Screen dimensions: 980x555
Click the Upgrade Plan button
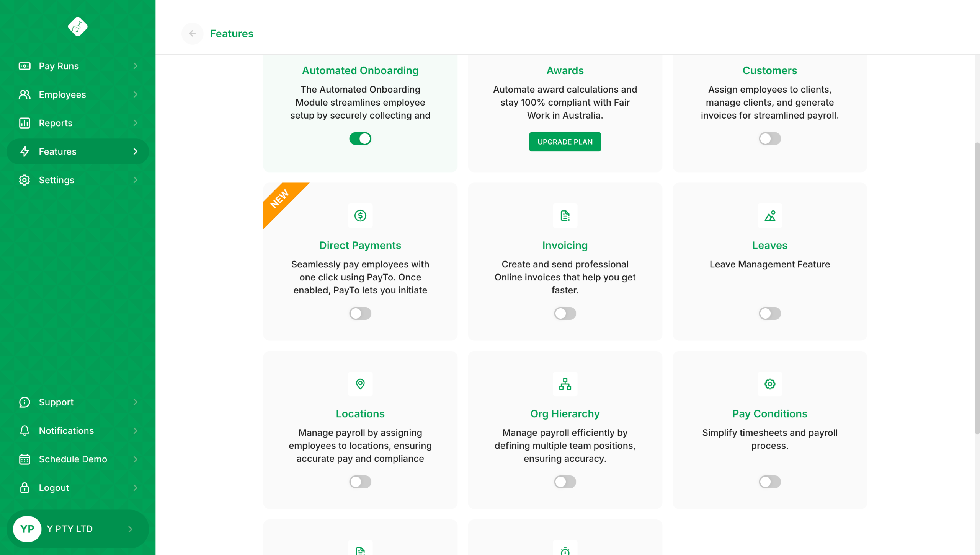565,142
